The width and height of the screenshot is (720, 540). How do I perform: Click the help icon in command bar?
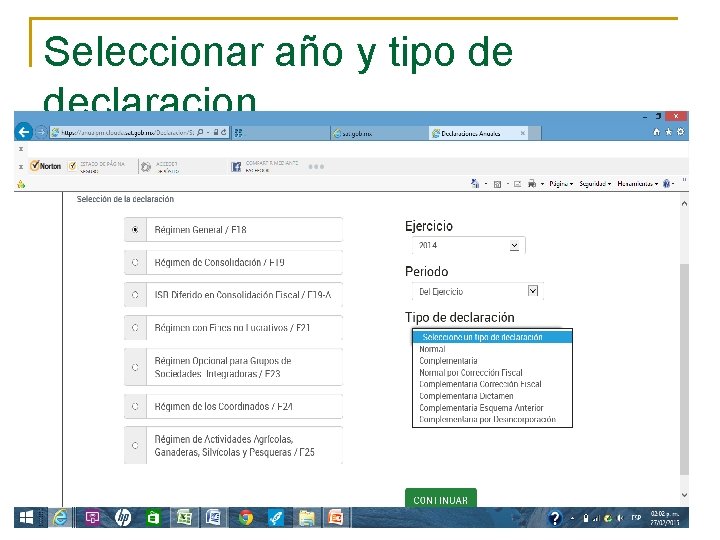pyautogui.click(x=667, y=184)
